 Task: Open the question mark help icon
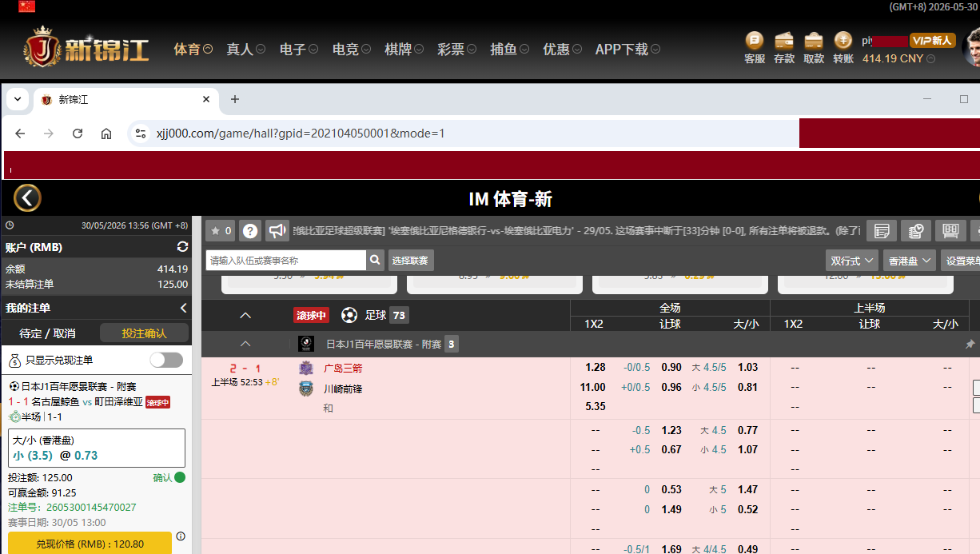tap(250, 231)
